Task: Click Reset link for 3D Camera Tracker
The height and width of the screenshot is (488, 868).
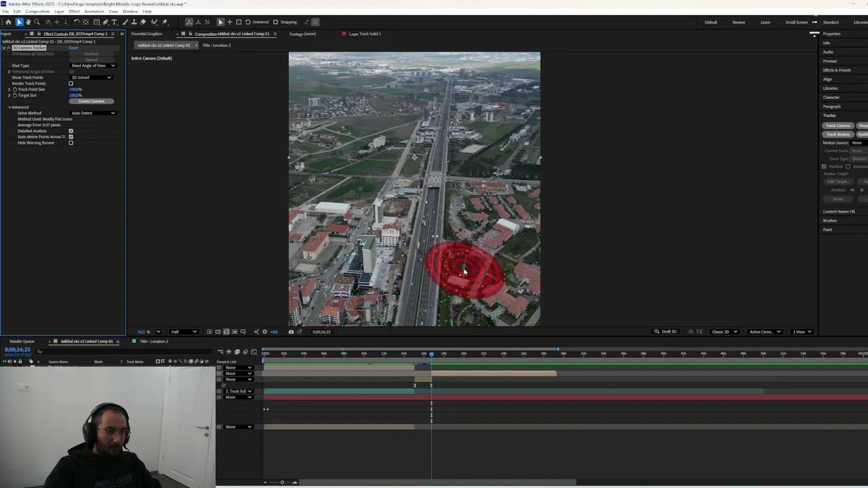Action: (x=73, y=48)
